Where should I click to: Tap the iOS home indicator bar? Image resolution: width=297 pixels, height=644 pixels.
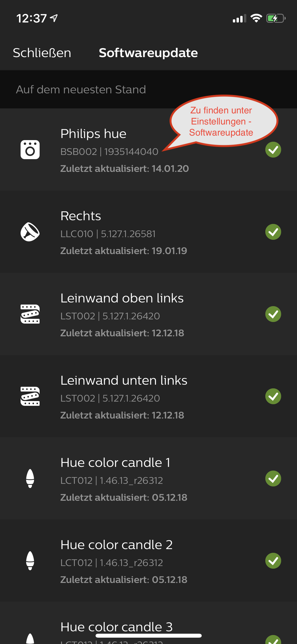coord(148,636)
